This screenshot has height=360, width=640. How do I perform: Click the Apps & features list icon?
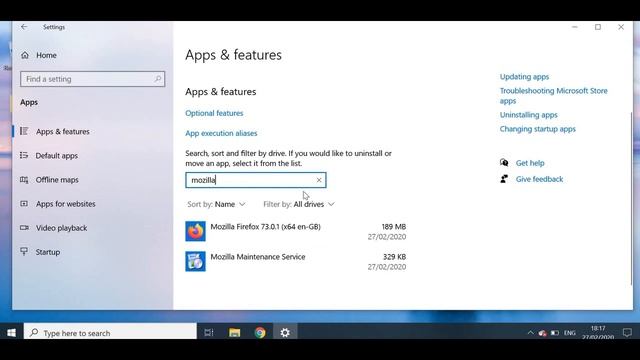[24, 131]
